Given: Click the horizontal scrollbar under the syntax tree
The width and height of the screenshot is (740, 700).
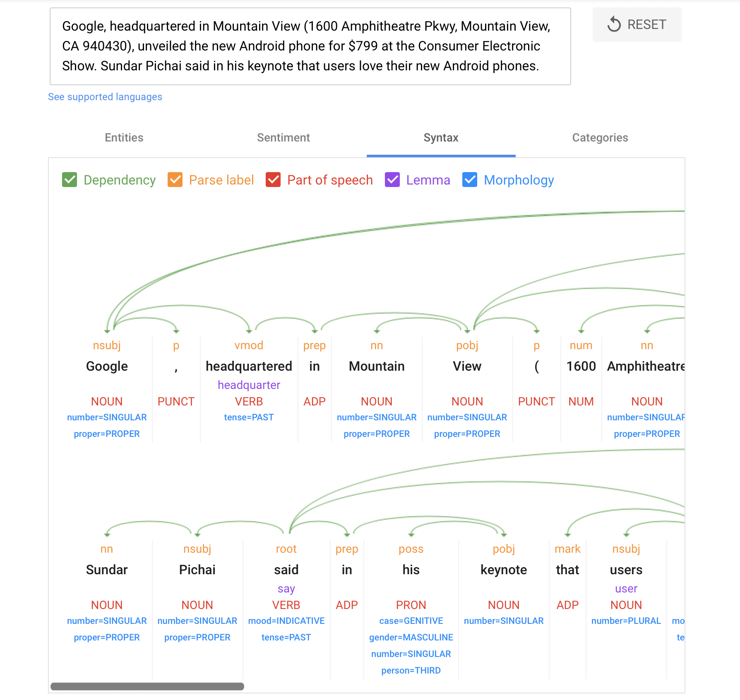Looking at the screenshot, I should click(147, 687).
